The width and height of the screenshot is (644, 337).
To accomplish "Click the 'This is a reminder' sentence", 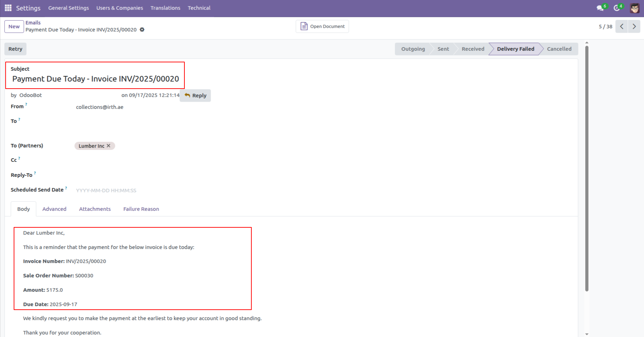I will pyautogui.click(x=109, y=247).
